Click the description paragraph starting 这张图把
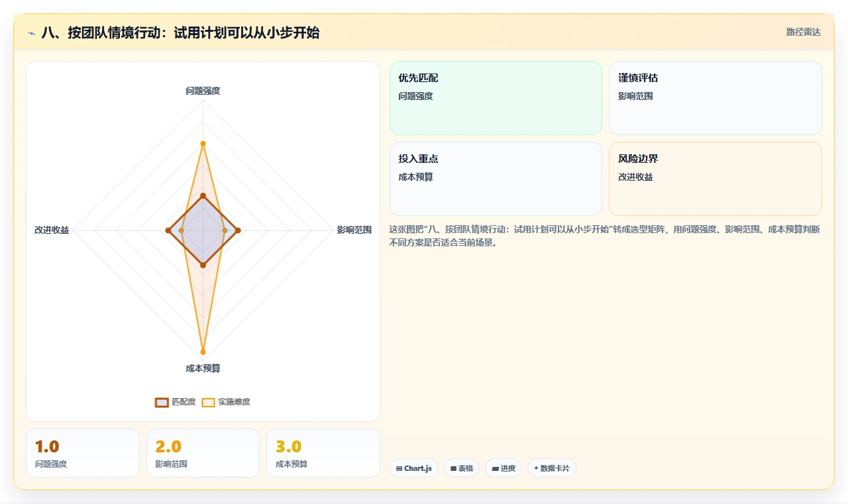The width and height of the screenshot is (848, 504). 605,236
